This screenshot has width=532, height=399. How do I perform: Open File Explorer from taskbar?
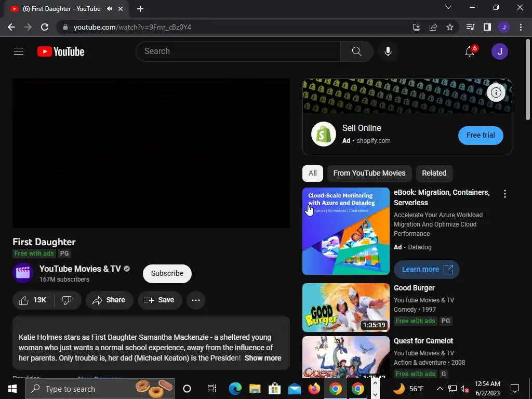[255, 389]
